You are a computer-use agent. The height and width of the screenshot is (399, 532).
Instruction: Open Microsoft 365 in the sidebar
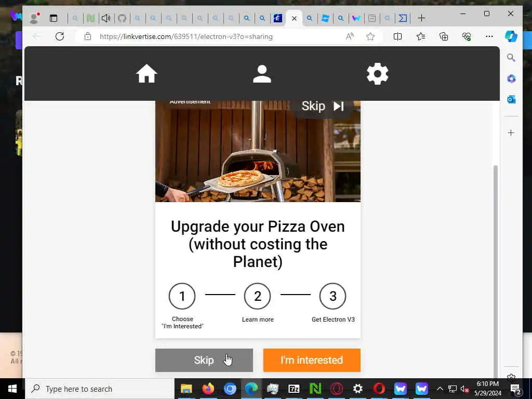tap(511, 79)
